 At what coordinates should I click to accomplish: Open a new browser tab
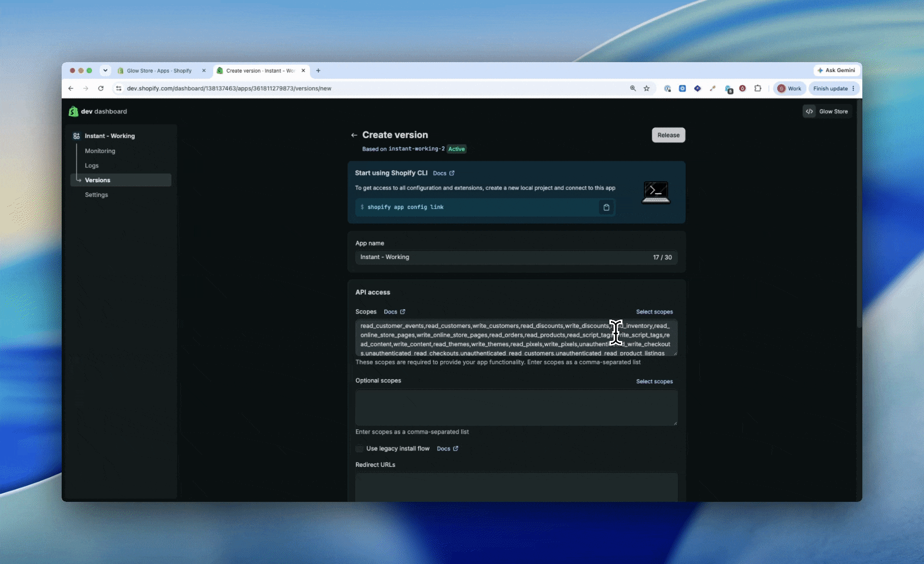318,70
